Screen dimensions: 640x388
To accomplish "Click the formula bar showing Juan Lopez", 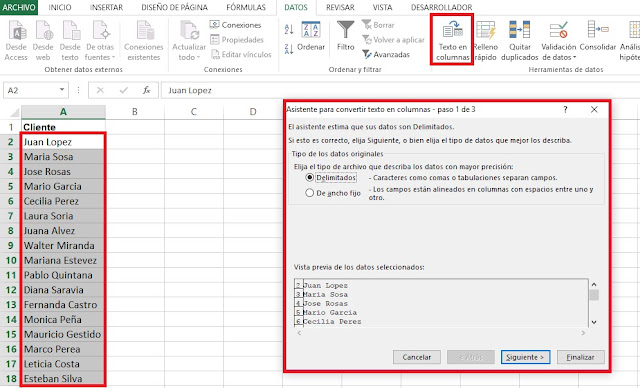I will coord(400,90).
